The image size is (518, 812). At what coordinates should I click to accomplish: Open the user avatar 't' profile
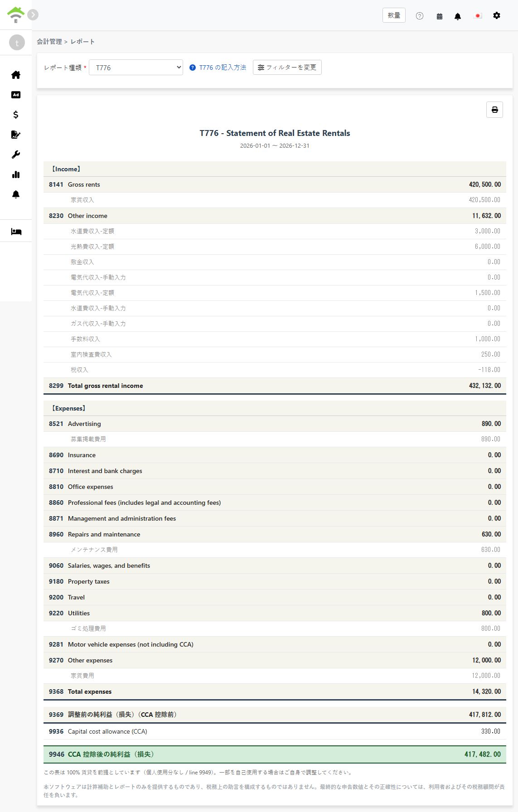[x=17, y=43]
